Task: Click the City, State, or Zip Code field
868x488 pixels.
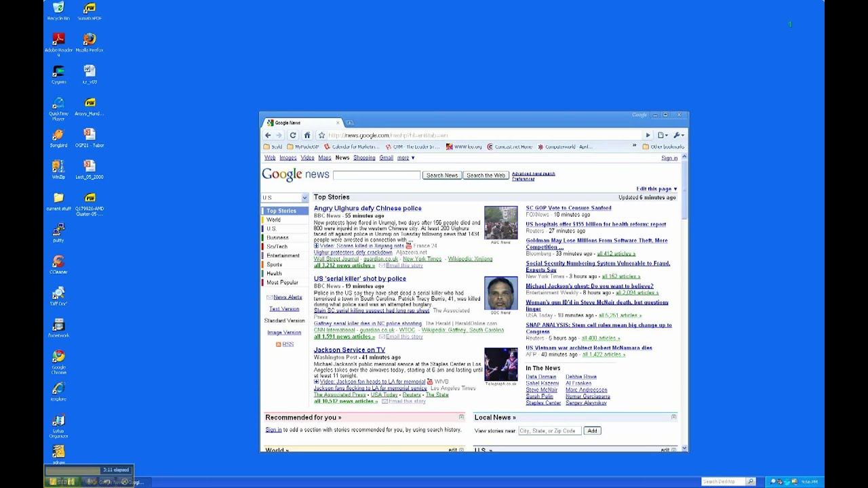Action: (549, 431)
